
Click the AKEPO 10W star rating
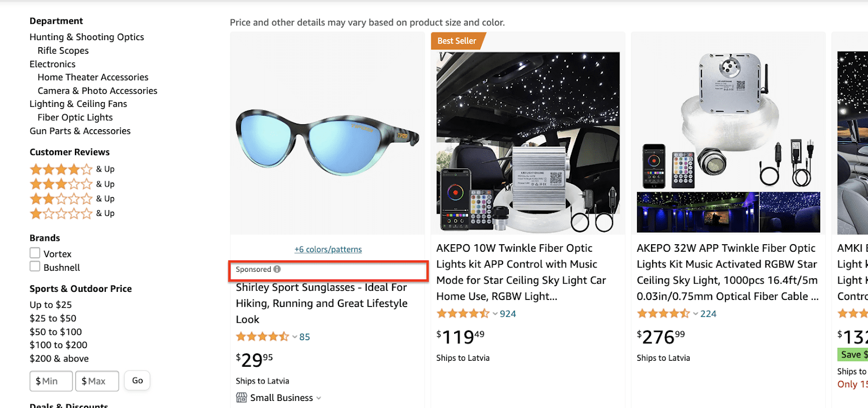(x=463, y=314)
